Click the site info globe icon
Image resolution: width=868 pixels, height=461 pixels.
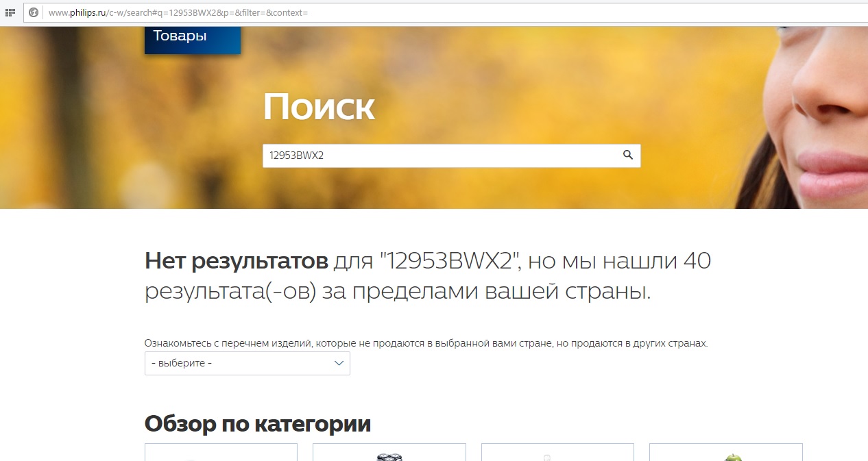[33, 12]
